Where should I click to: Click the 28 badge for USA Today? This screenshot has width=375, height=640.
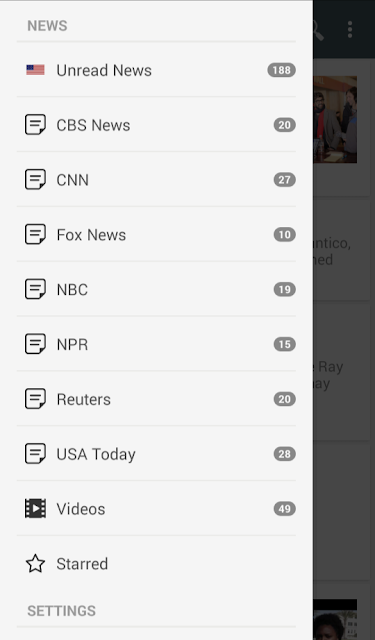pos(284,454)
